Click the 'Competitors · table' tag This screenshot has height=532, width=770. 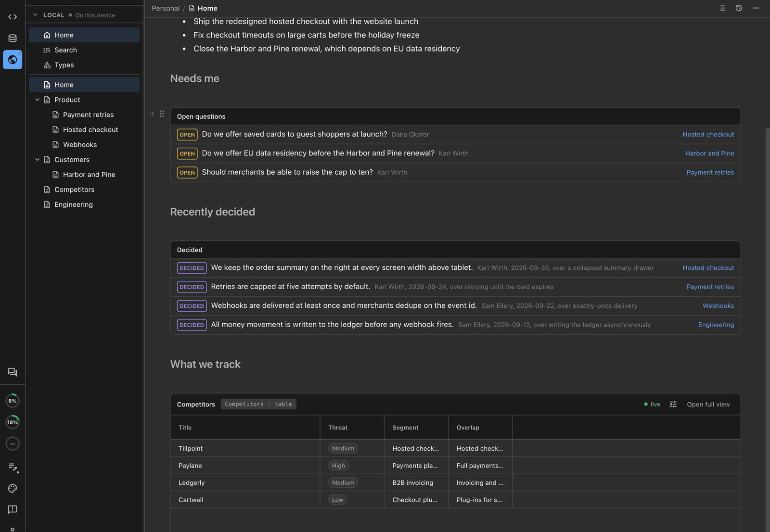[x=258, y=404]
